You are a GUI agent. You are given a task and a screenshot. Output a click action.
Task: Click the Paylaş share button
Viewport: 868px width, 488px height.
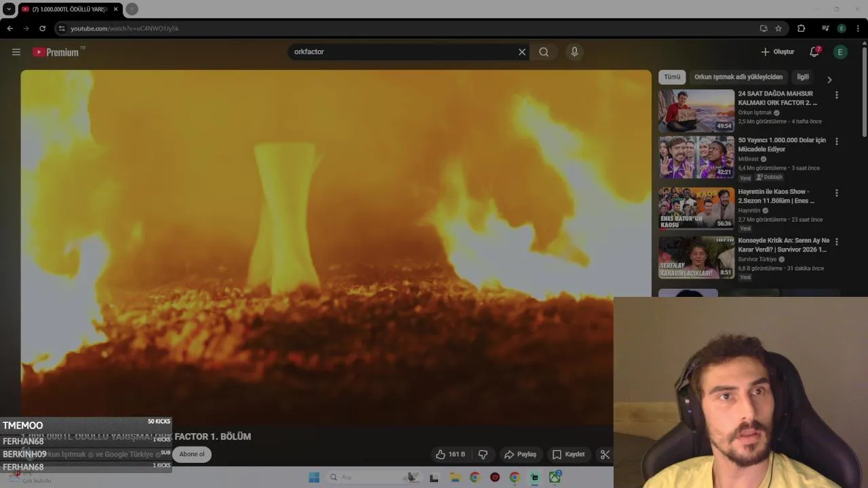520,454
